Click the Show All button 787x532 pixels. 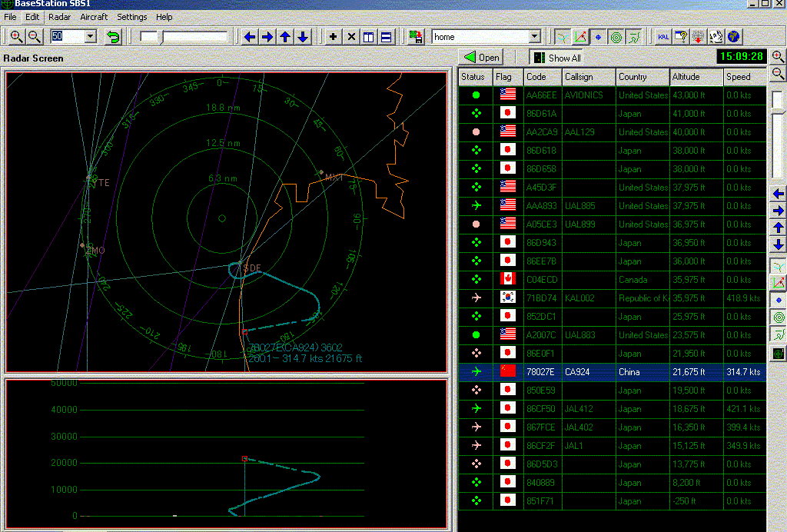coord(558,58)
